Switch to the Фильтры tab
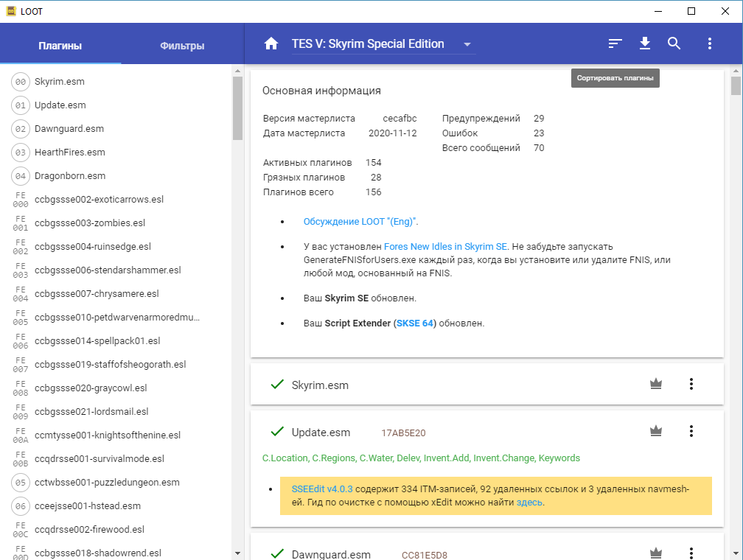The width and height of the screenshot is (743, 560). 182,46
